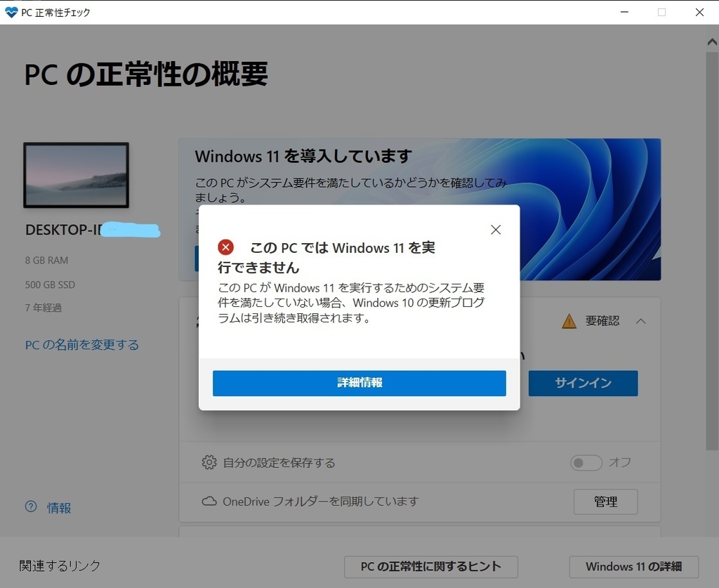The image size is (719, 588).
Task: Click the gear icon beside 自分の設定を保存する
Action: [x=209, y=462]
